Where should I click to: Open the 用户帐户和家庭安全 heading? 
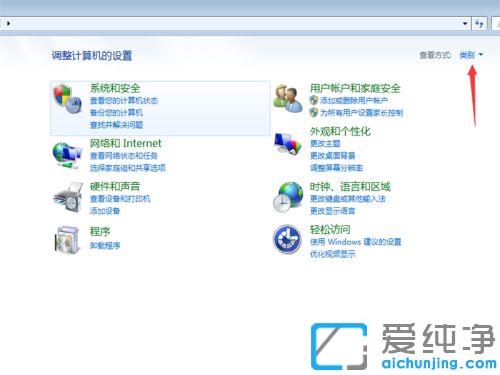tap(355, 88)
